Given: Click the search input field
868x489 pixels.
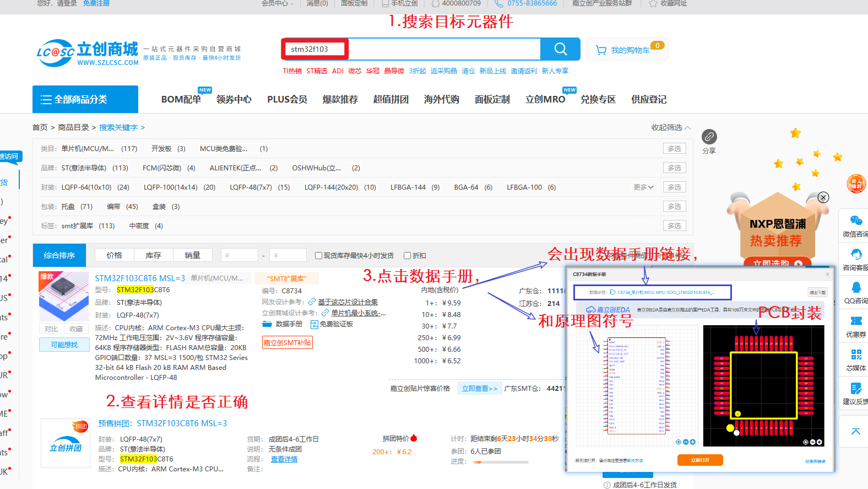Looking at the screenshot, I should tap(410, 49).
